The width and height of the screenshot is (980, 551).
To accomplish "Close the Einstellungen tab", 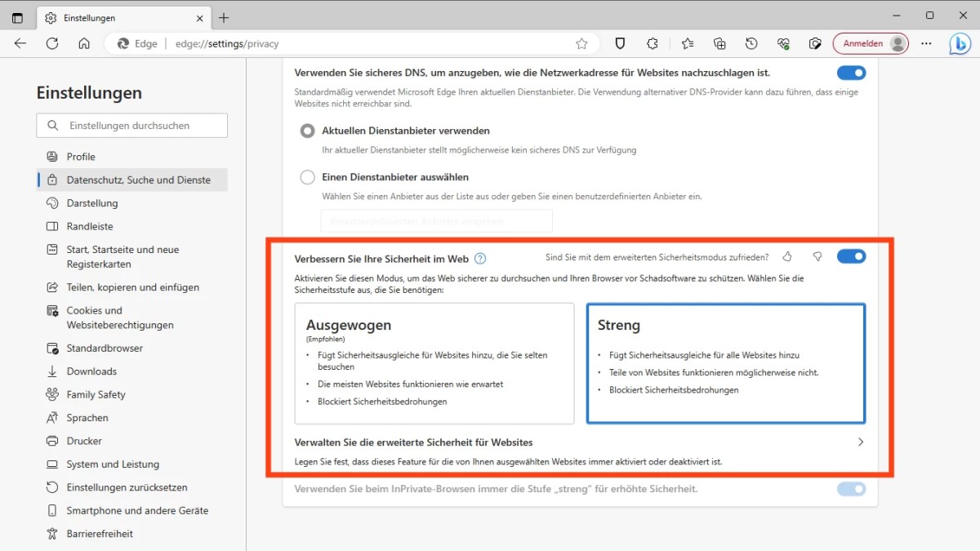I will tap(198, 17).
